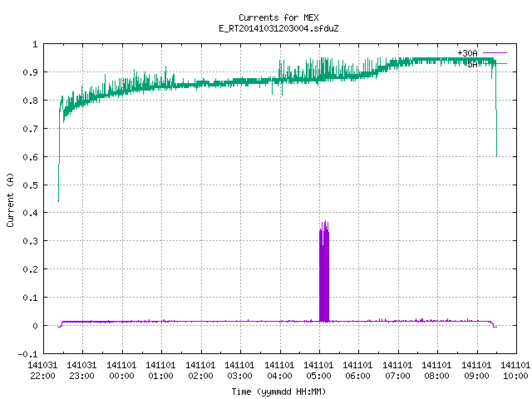Click the x-axis tick 141101 04:00

[x=279, y=371]
